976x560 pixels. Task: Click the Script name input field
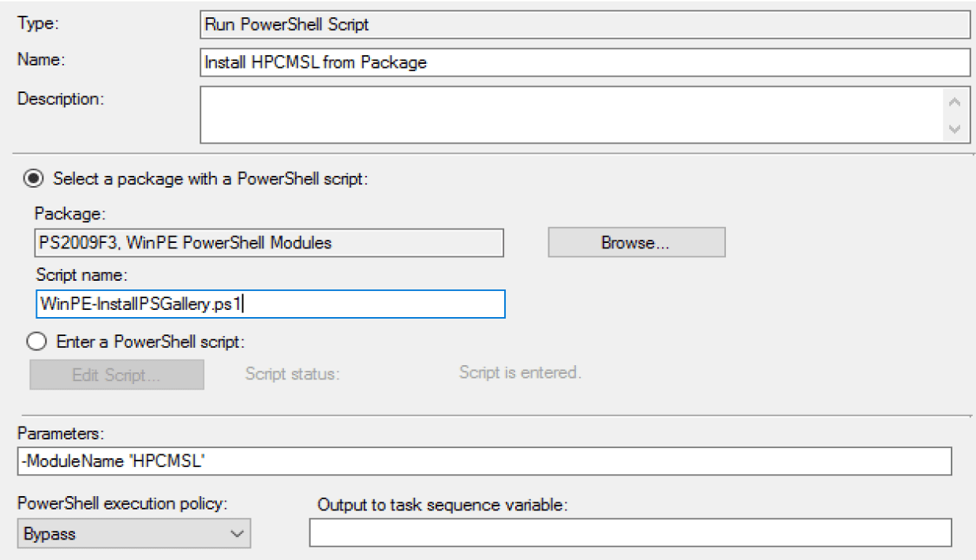pyautogui.click(x=268, y=304)
